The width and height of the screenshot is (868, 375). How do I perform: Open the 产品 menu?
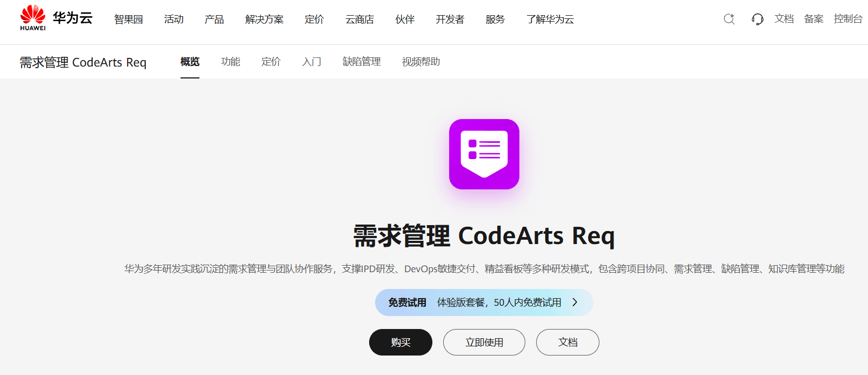[215, 19]
